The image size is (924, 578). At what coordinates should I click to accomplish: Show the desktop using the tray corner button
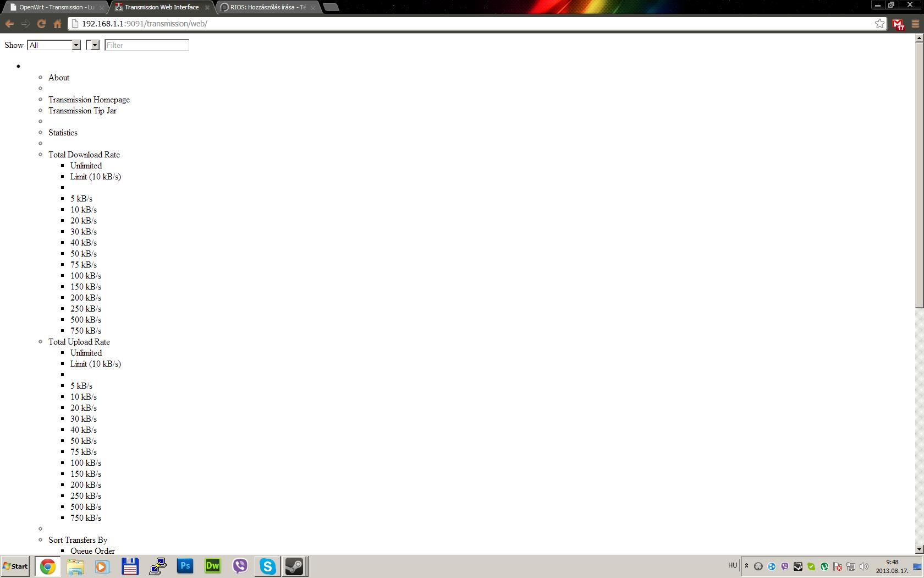pos(917,566)
